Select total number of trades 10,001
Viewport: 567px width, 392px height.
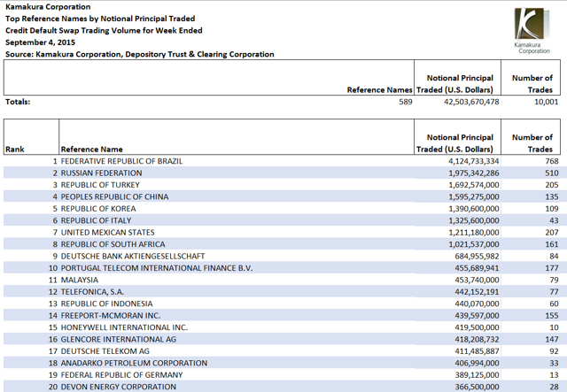547,102
